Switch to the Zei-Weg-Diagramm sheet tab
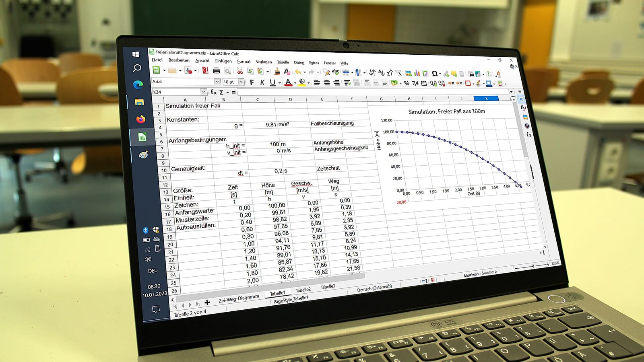This screenshot has width=644, height=362. point(239,298)
